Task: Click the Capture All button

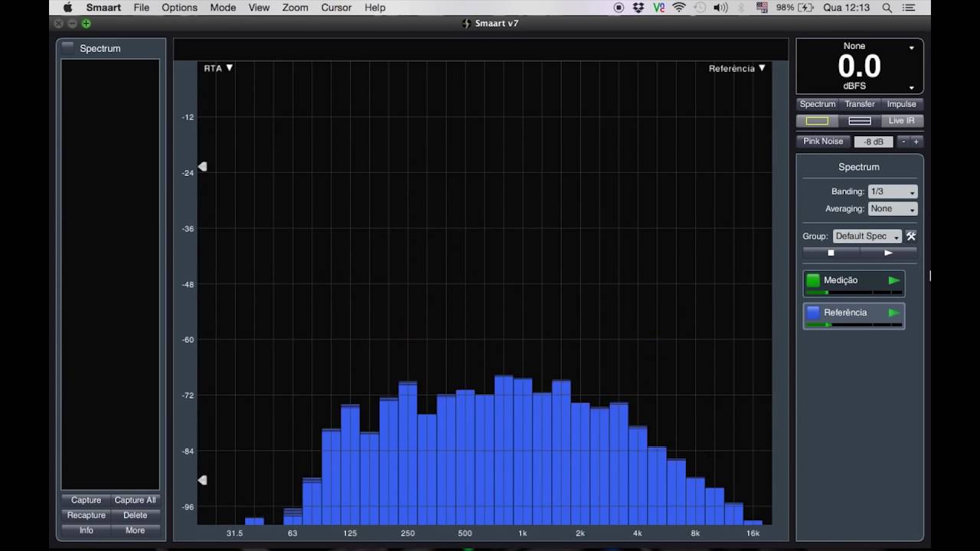Action: pos(135,500)
